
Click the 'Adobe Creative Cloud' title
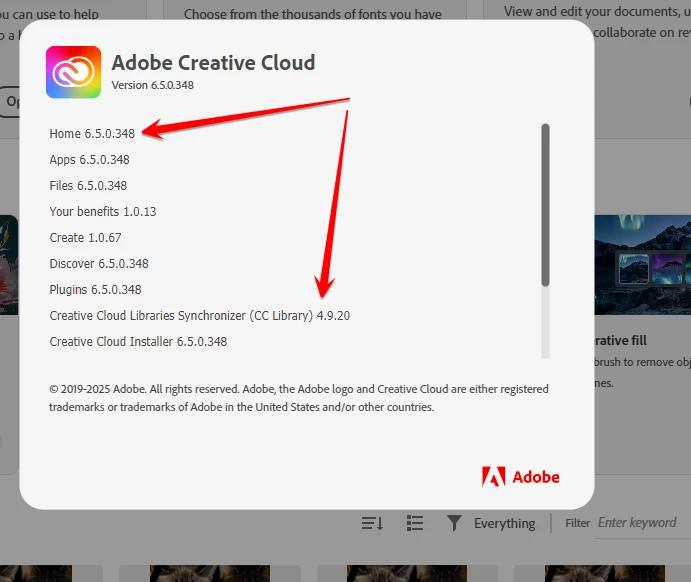click(213, 63)
